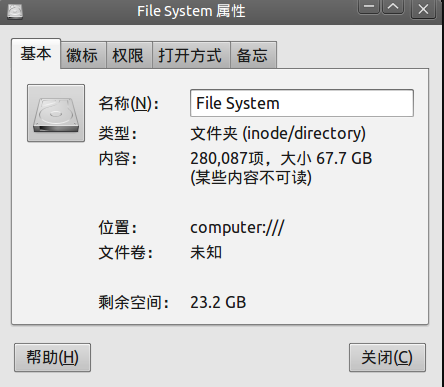Image resolution: width=444 pixels, height=387 pixels.
Task: Click the hard drive icon button to change the custom icon
Action: (x=56, y=113)
